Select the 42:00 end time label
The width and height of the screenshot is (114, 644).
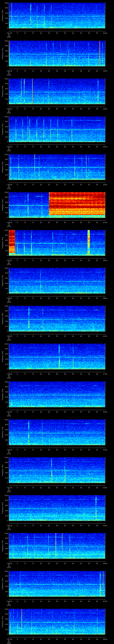[x=105, y=412]
